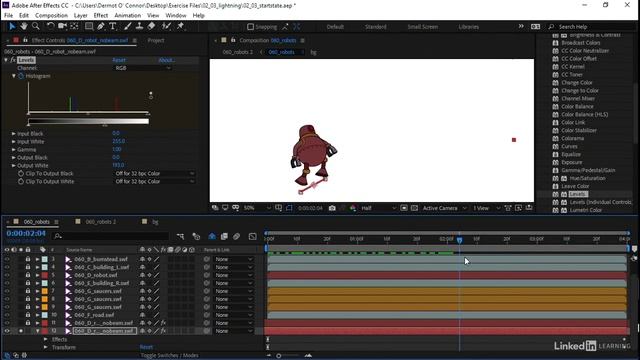The width and height of the screenshot is (640, 360).
Task: Unlock the 060_C_building_L.swf layer
Action: [28, 267]
